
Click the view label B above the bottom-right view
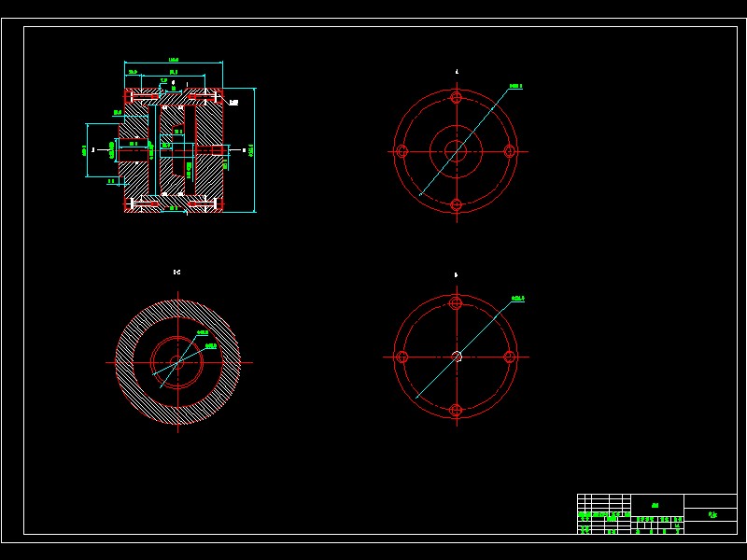point(455,275)
